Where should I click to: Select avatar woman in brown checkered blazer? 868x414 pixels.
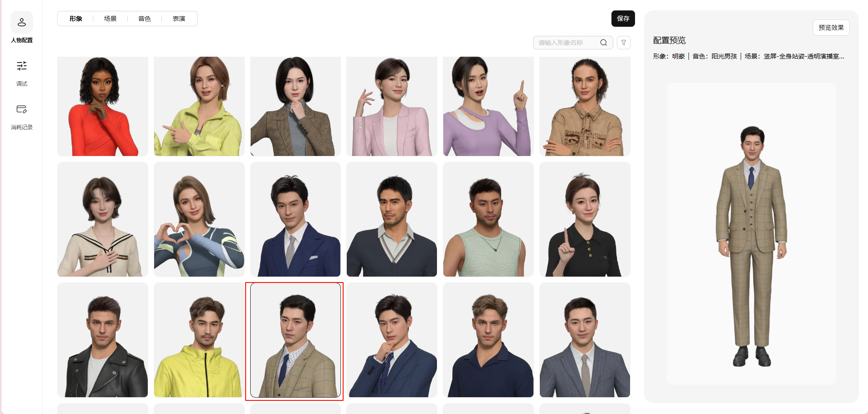click(296, 106)
